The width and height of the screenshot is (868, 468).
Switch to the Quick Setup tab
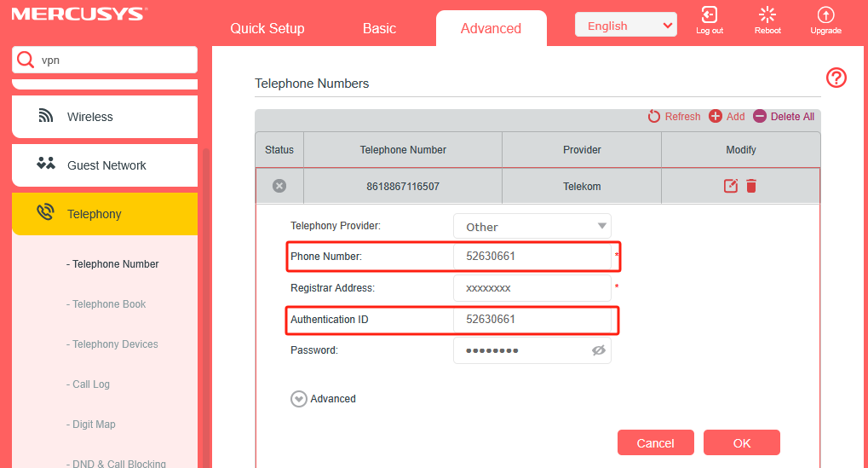pyautogui.click(x=267, y=28)
